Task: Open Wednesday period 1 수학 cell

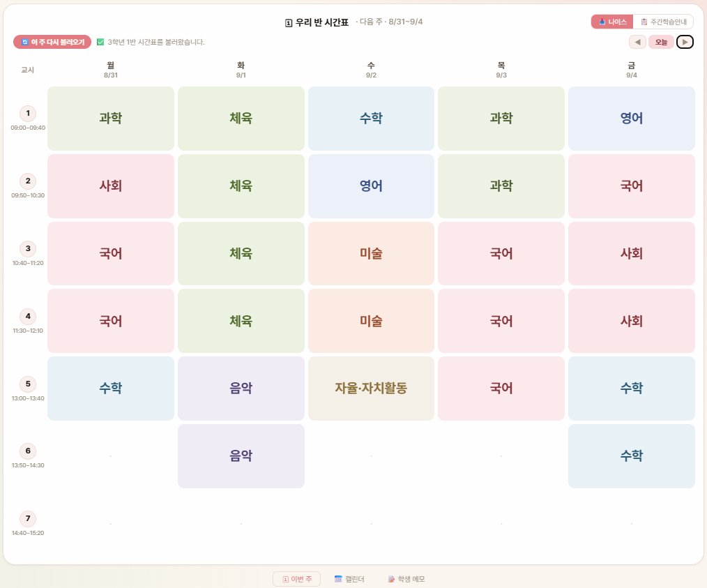Action: point(371,119)
